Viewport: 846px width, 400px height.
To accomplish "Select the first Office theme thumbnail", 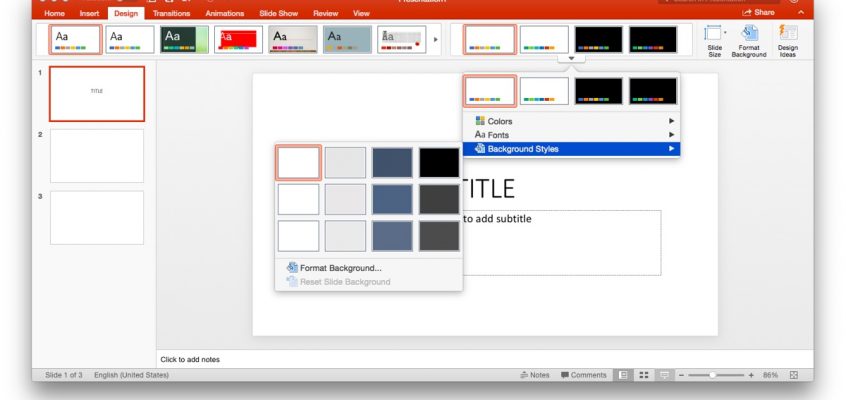I will tap(76, 39).
